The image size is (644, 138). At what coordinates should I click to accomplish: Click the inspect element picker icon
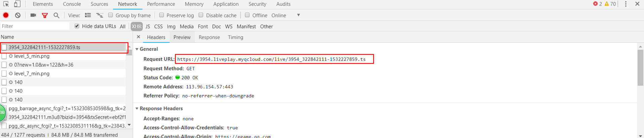pyautogui.click(x=6, y=4)
